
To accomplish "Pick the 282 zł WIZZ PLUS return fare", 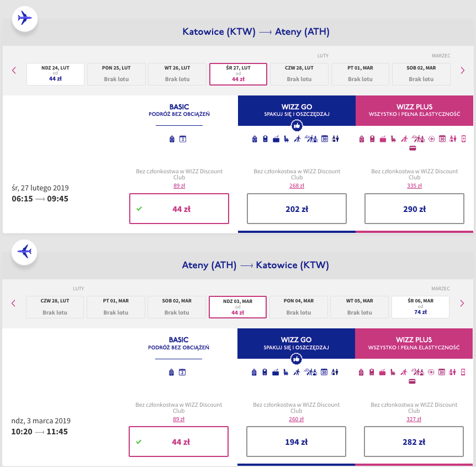I will point(414,442).
